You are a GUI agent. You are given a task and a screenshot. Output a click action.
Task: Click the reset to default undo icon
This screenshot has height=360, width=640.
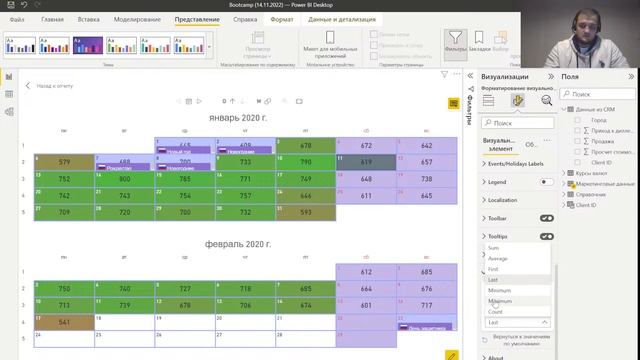pyautogui.click(x=485, y=340)
